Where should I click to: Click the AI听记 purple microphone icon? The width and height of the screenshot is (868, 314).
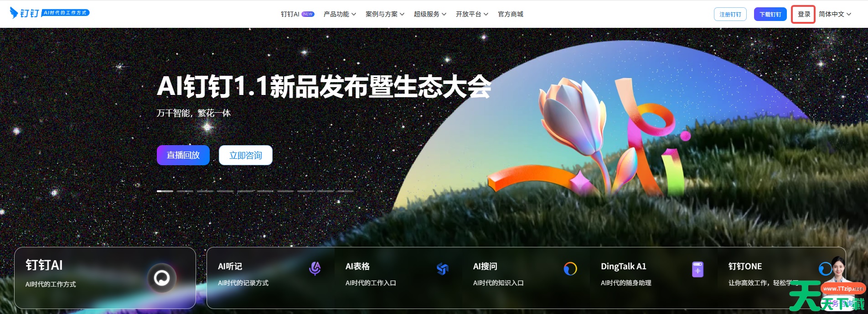tap(315, 268)
